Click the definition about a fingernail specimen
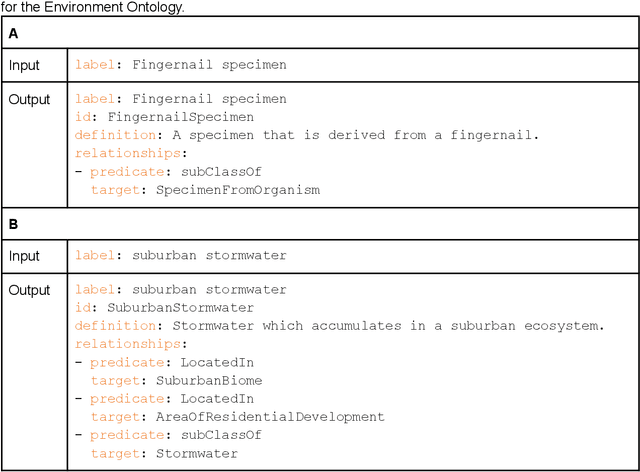Viewport: 640px width, 472px height. (306, 135)
